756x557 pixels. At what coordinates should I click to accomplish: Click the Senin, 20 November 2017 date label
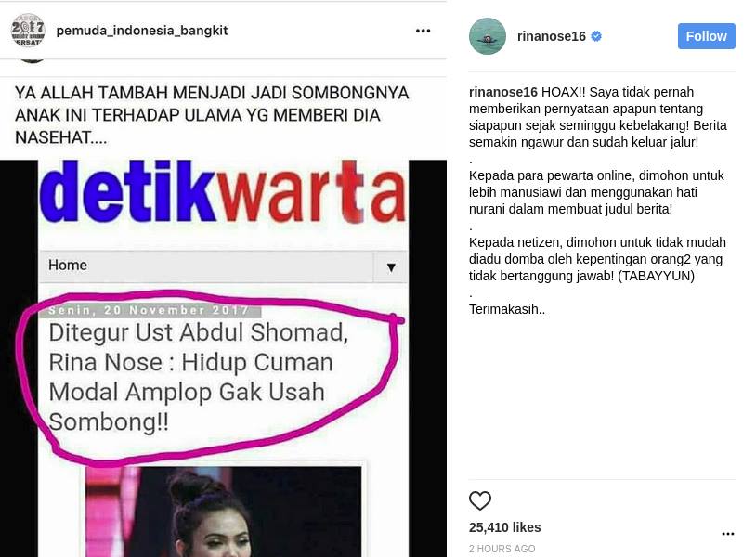[149, 311]
